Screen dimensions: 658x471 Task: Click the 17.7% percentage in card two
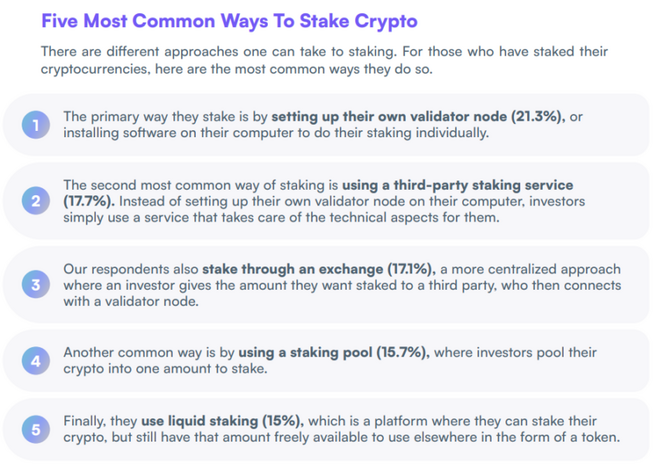coord(89,201)
